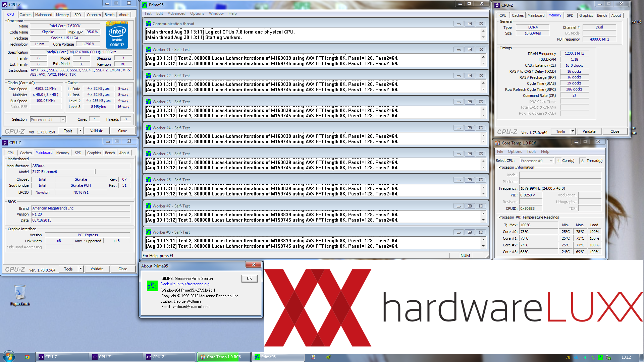
Task: Select Graphics tab in Memory CPU-Z window
Action: (586, 15)
